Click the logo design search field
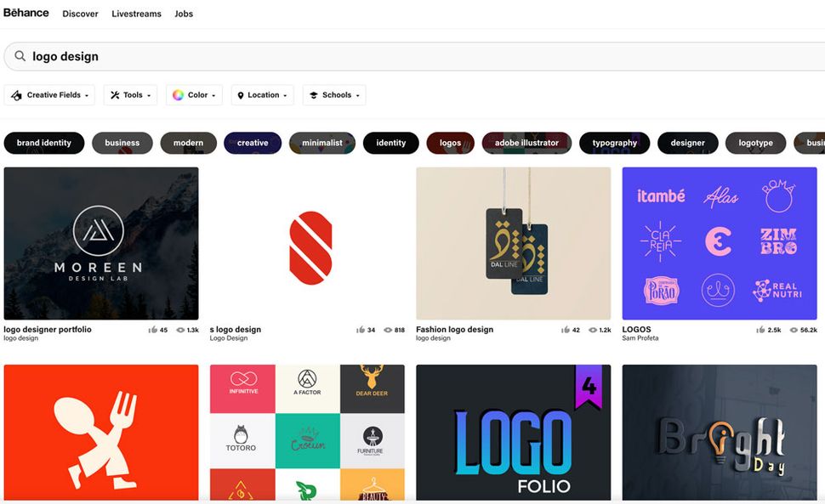The width and height of the screenshot is (825, 504). (x=416, y=56)
